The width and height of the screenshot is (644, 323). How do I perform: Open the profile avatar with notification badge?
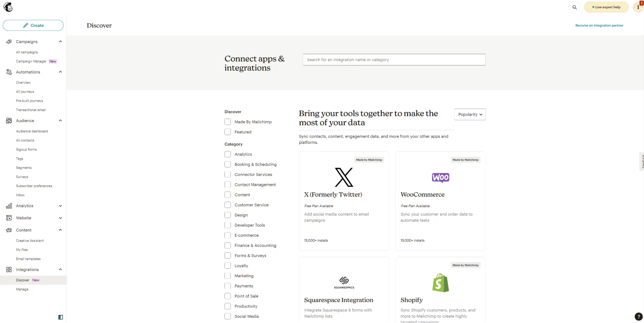click(638, 7)
